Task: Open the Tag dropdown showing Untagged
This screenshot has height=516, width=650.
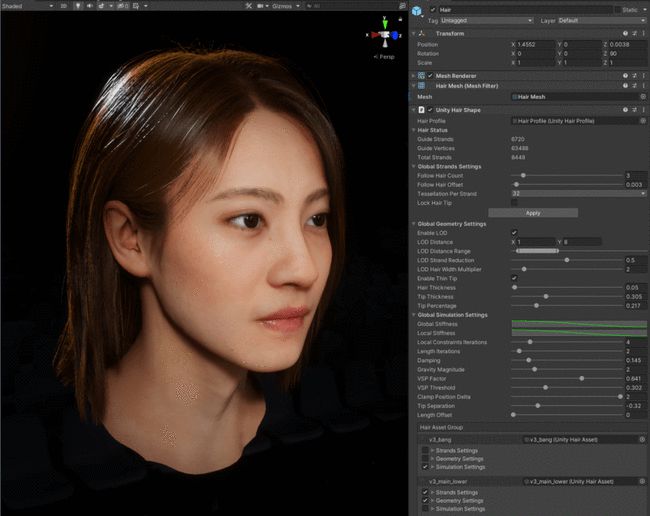Action: [486, 20]
